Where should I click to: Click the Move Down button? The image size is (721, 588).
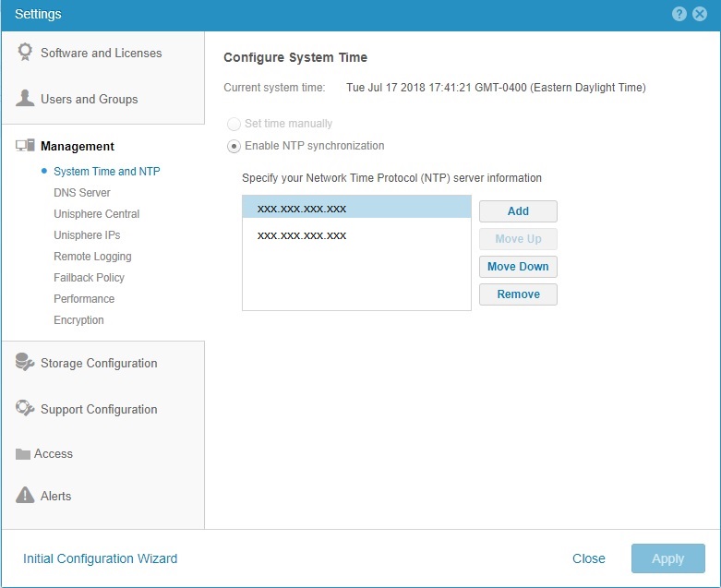point(518,267)
